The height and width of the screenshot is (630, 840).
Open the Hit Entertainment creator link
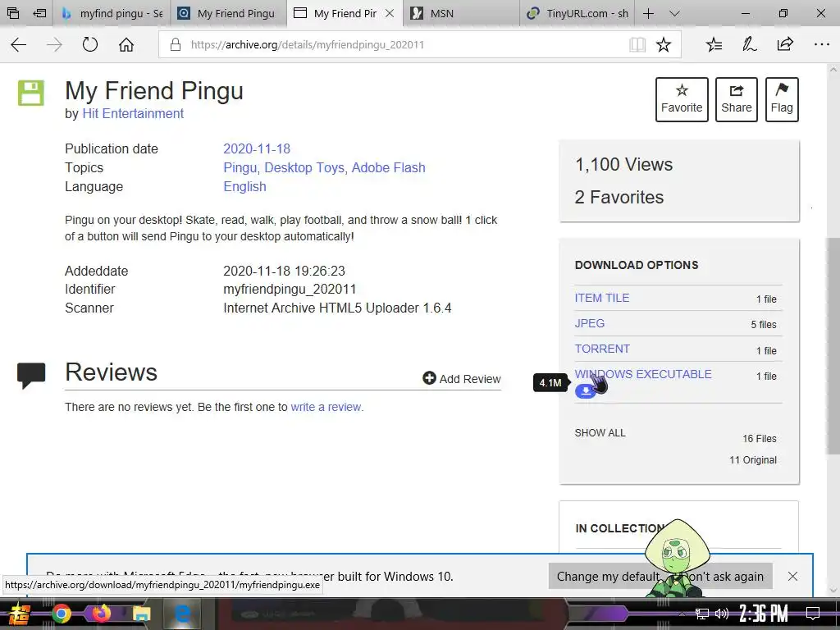(x=133, y=113)
